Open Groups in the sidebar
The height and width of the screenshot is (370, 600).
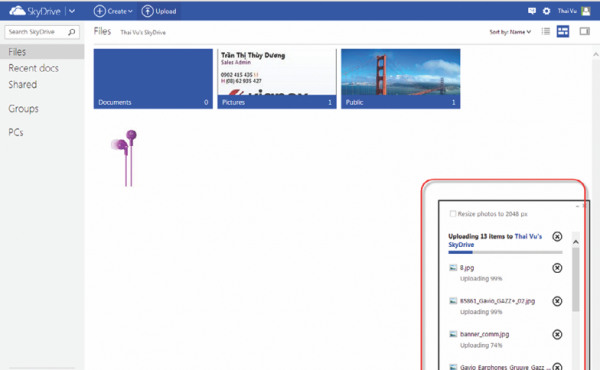click(x=23, y=109)
